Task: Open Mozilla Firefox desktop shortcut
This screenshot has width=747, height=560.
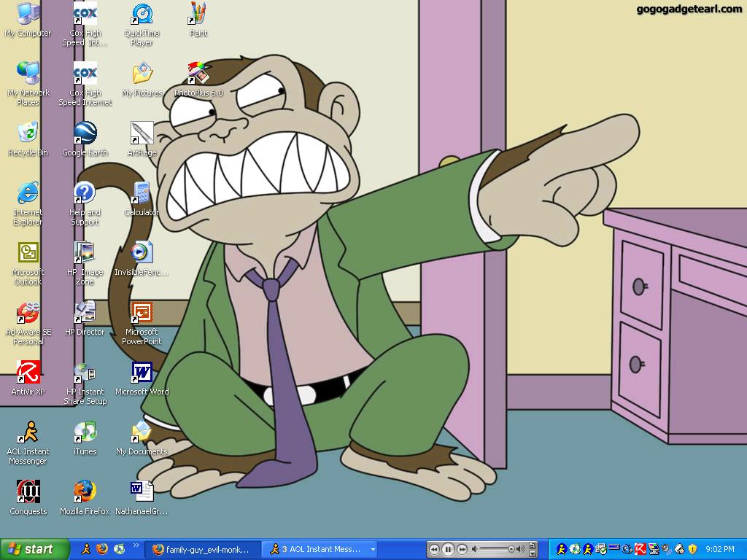Action: [85, 498]
